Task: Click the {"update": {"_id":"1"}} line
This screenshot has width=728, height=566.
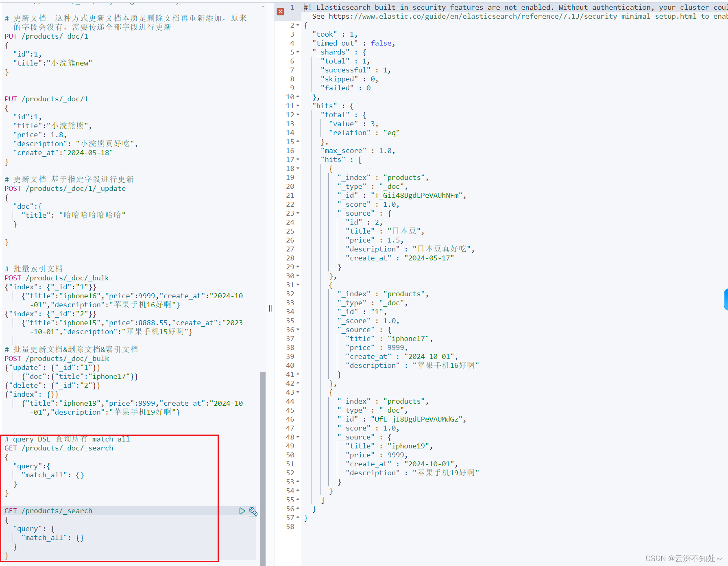Action: pyautogui.click(x=52, y=367)
